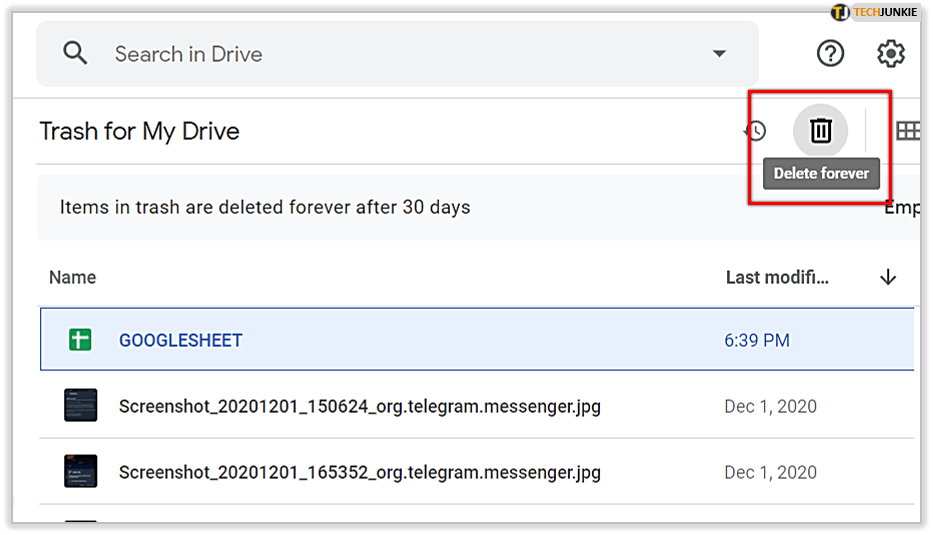The width and height of the screenshot is (933, 535).
Task: Click the search magnifier icon
Action: coord(75,53)
